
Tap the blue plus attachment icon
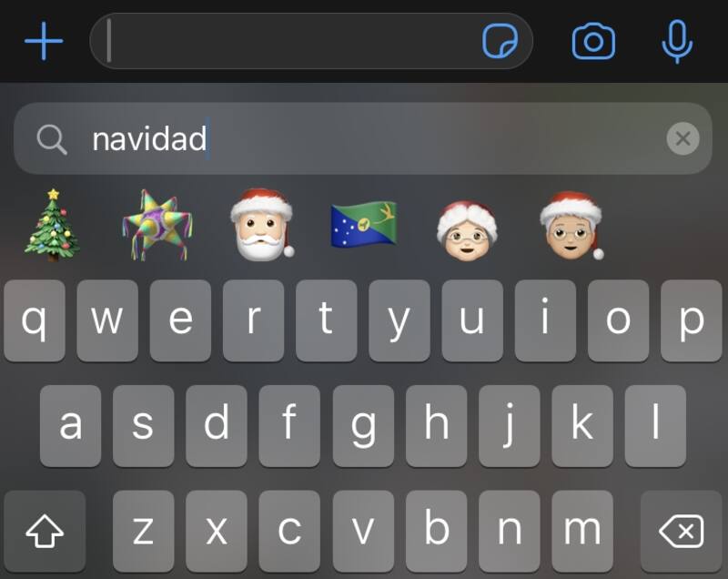(44, 41)
